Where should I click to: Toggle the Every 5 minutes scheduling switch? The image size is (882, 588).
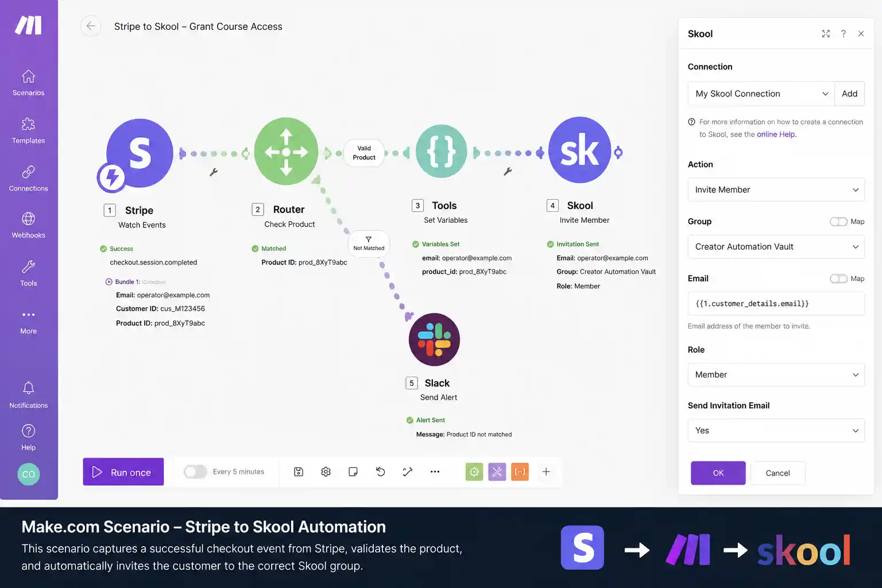(195, 472)
